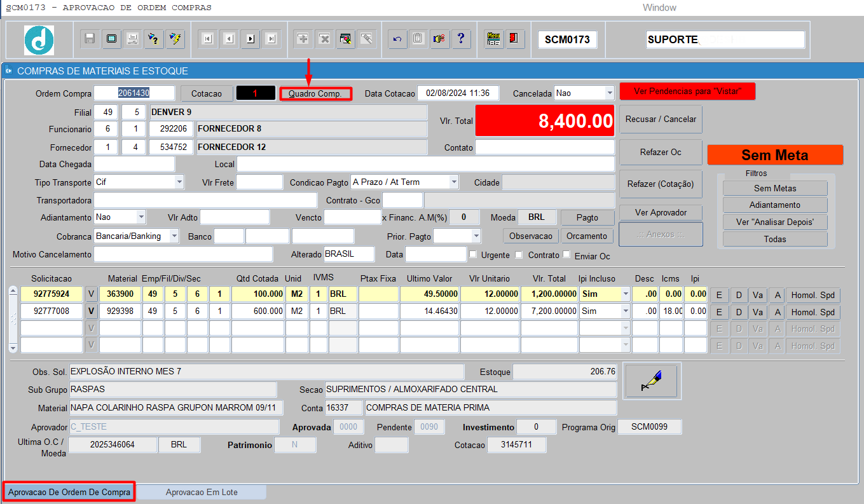The width and height of the screenshot is (864, 504).
Task: Click the Cotacao button
Action: [207, 93]
